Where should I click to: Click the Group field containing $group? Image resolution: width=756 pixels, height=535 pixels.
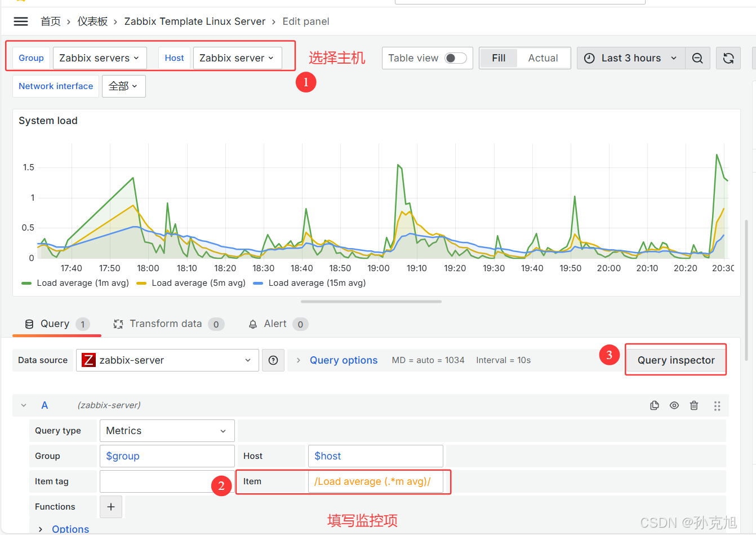point(167,456)
